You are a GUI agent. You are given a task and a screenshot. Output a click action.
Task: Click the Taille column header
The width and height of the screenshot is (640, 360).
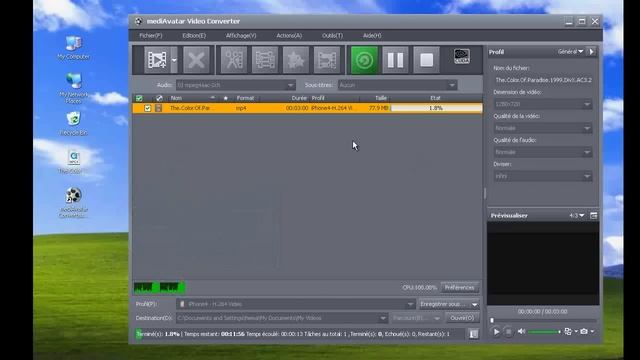click(x=381, y=98)
